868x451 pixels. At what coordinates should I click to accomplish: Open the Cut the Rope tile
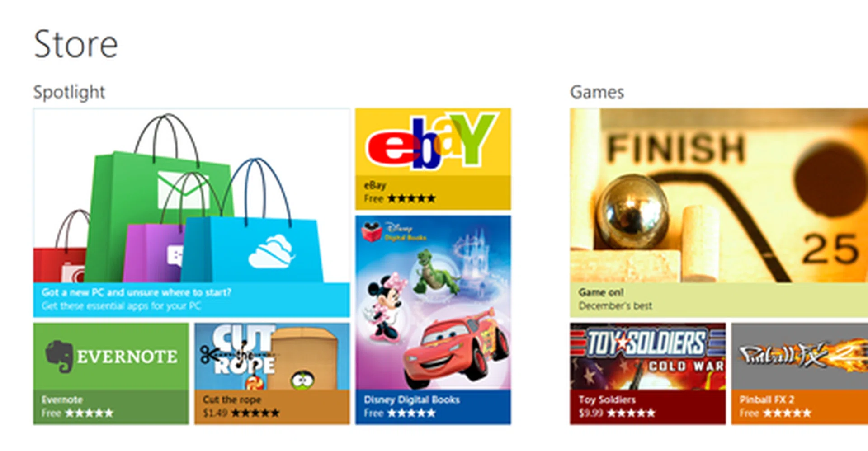pos(272,373)
